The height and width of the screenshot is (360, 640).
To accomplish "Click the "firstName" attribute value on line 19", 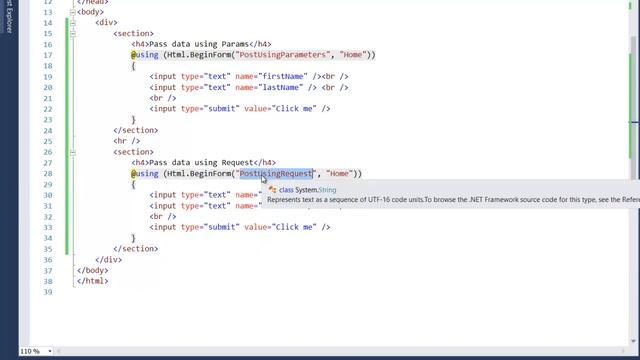I will [x=285, y=76].
